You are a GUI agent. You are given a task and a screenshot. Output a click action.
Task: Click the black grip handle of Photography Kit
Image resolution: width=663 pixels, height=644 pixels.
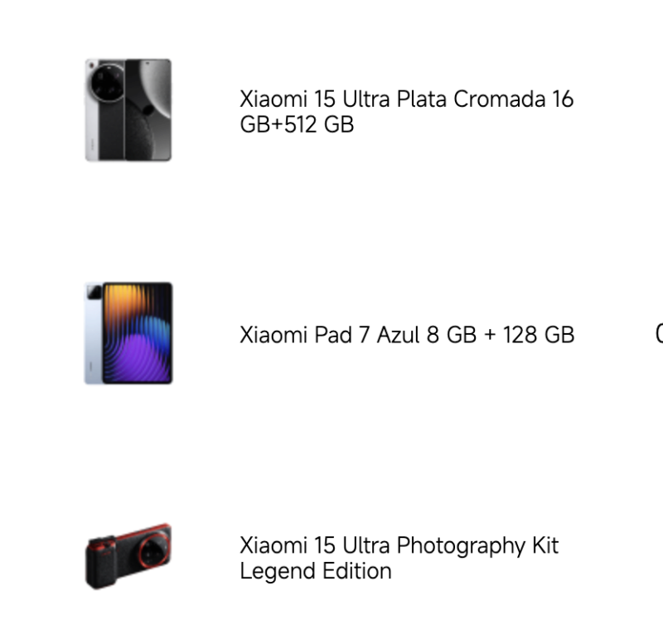point(100,564)
